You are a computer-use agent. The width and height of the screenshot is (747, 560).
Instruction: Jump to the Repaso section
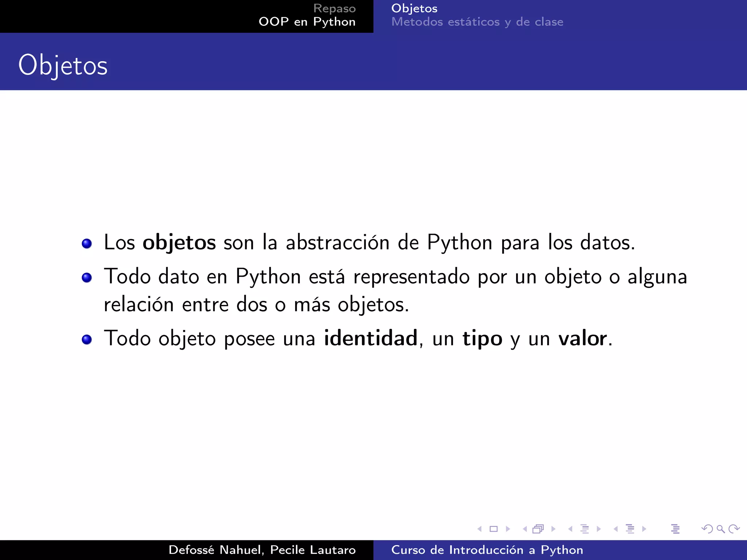pos(334,8)
